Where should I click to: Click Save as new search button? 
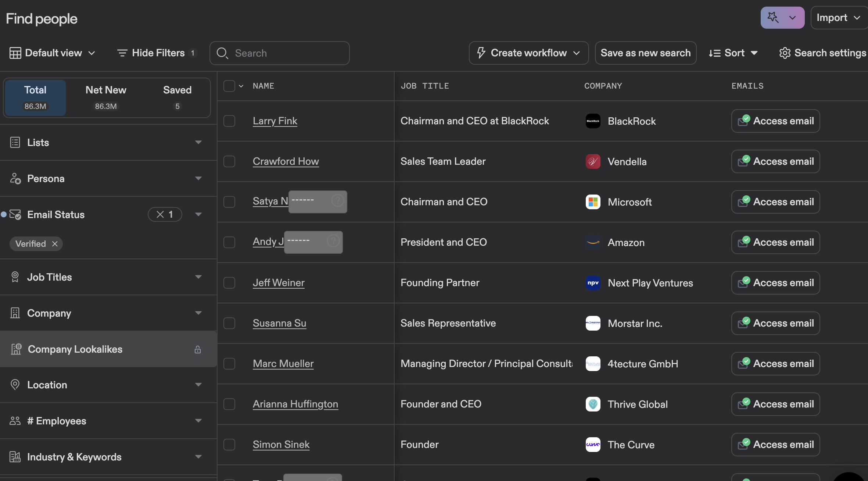[x=645, y=53]
